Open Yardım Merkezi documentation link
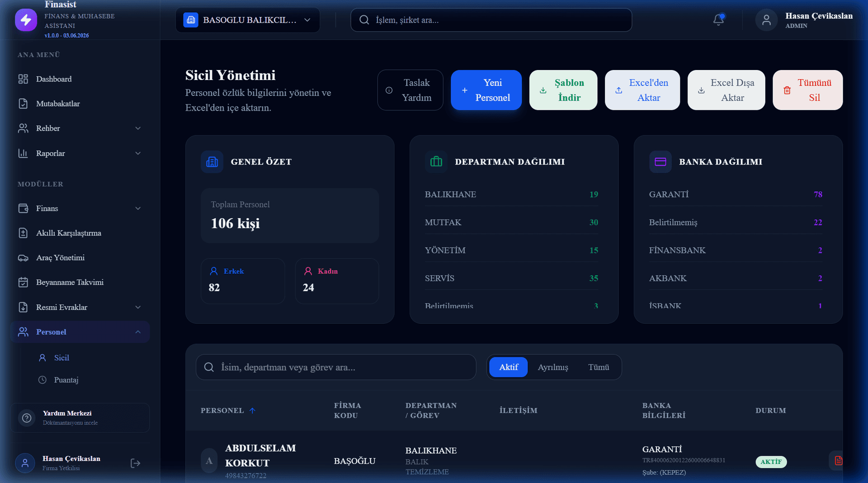This screenshot has width=868, height=483. click(x=80, y=418)
